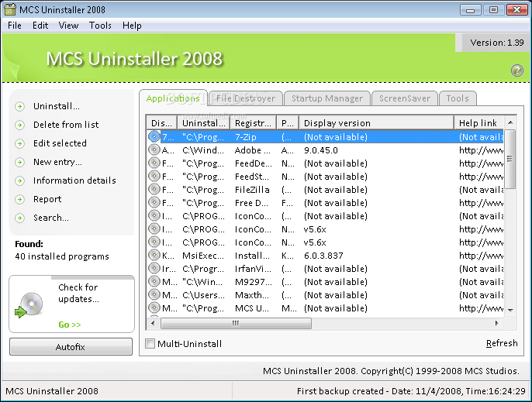Image resolution: width=532 pixels, height=402 pixels.
Task: Click the Go >> update link
Action: pos(70,325)
